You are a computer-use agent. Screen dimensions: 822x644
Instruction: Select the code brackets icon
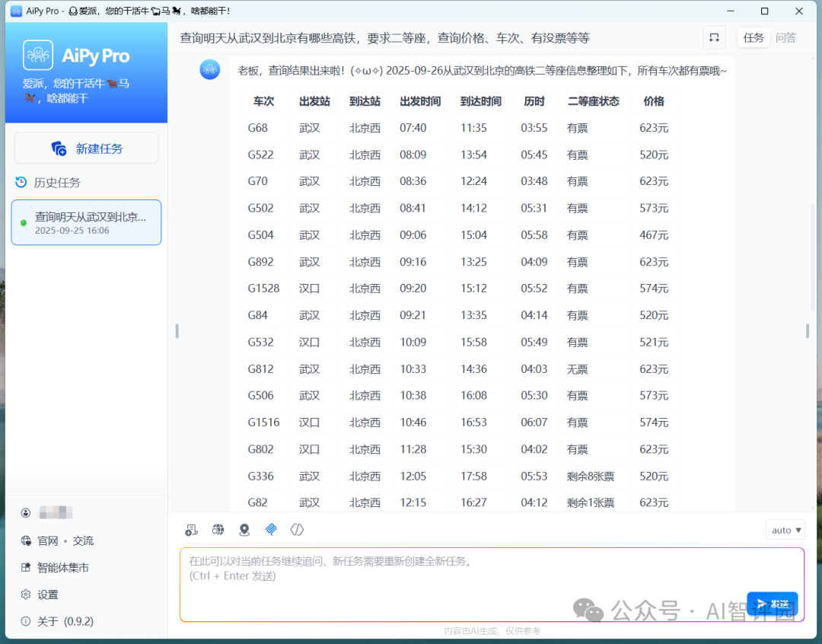pyautogui.click(x=297, y=529)
